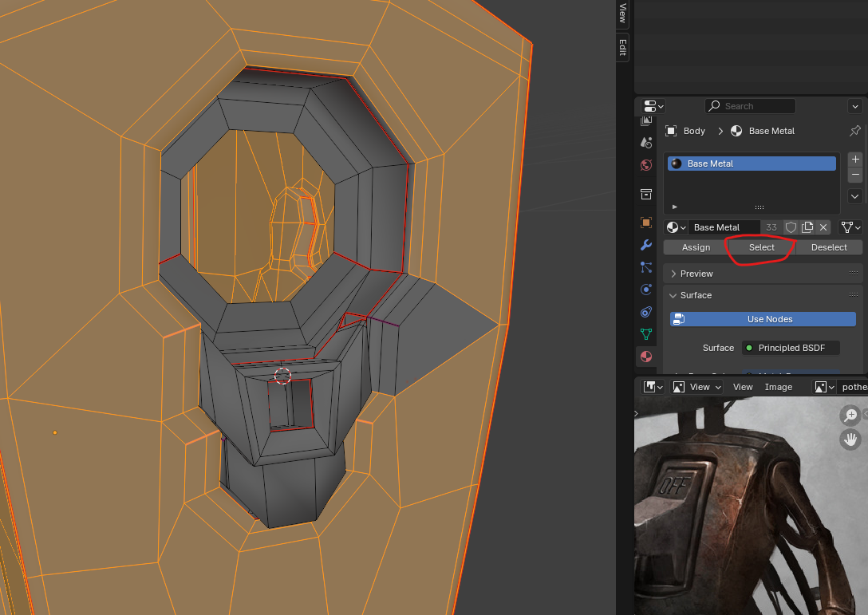
Task: Click the Assign button
Action: click(x=696, y=247)
